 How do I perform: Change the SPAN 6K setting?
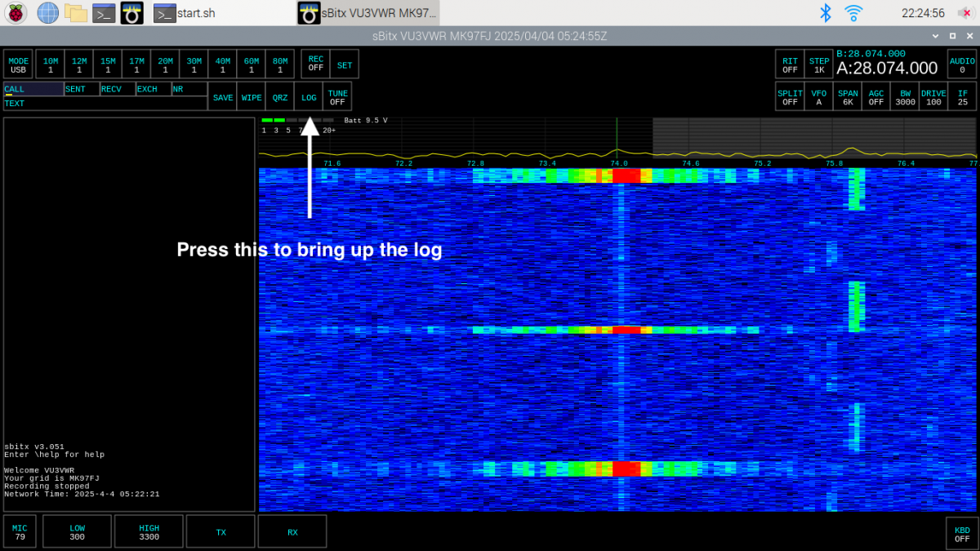pyautogui.click(x=848, y=97)
